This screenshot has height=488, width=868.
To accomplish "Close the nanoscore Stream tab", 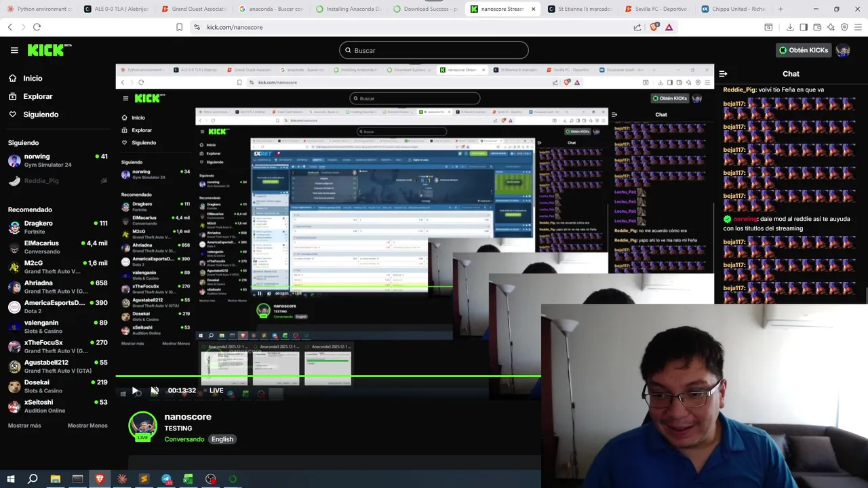I will click(533, 9).
